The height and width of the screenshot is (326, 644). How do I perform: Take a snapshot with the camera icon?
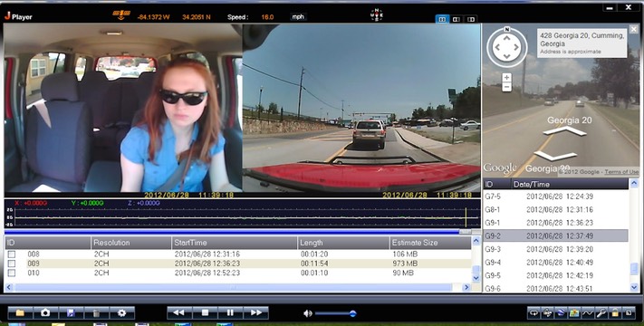point(45,312)
